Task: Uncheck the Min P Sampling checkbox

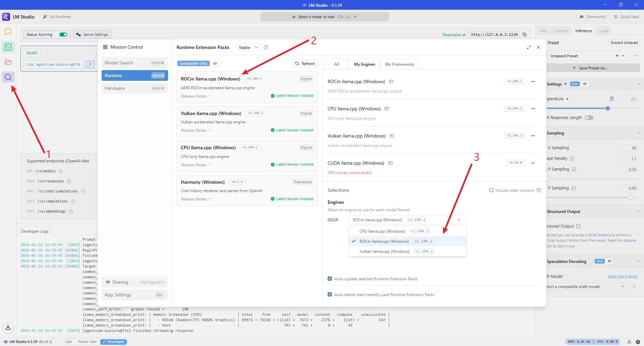Action: click(574, 169)
